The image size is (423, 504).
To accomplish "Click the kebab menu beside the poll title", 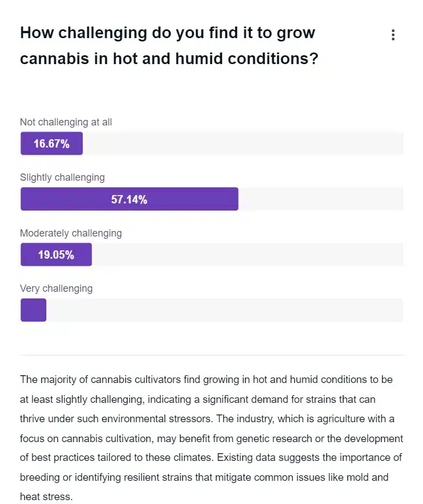I will (393, 35).
